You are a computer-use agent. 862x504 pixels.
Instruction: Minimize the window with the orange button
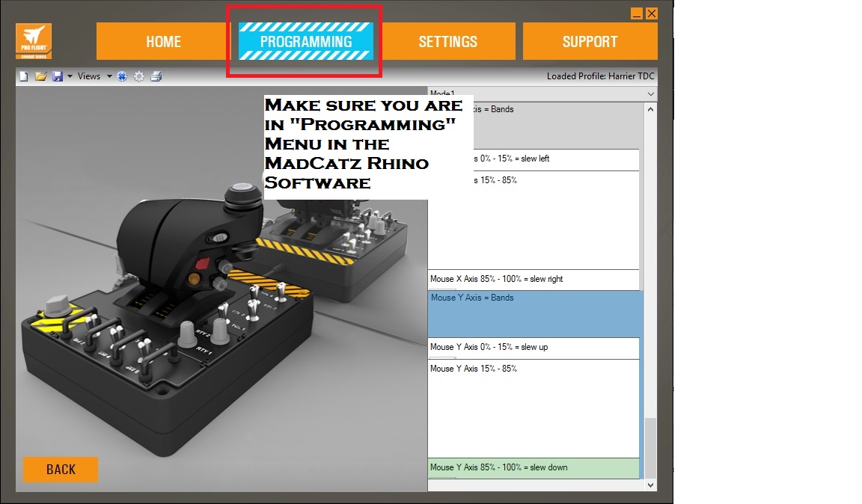636,13
